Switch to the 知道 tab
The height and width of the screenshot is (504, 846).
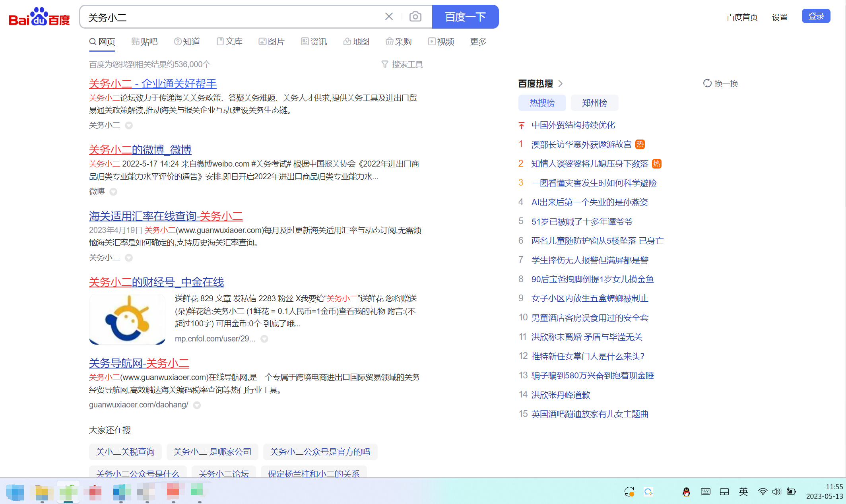pos(187,42)
